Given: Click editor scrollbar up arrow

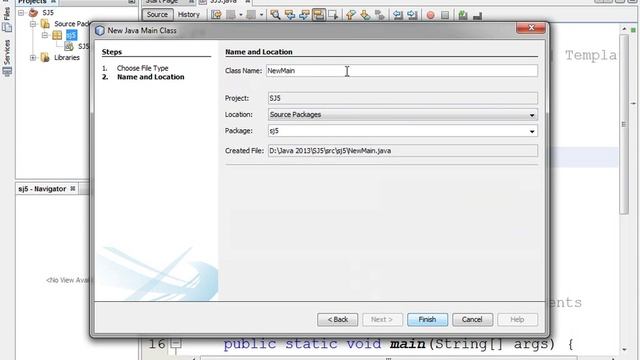Looking at the screenshot, I should pyautogui.click(x=624, y=29).
